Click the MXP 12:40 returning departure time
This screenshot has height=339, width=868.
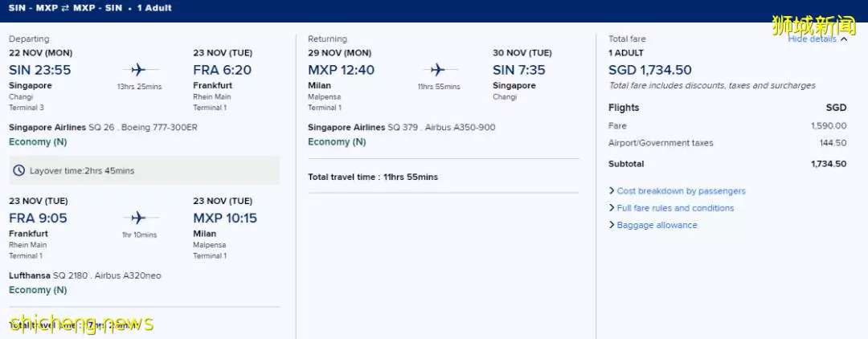pos(341,70)
